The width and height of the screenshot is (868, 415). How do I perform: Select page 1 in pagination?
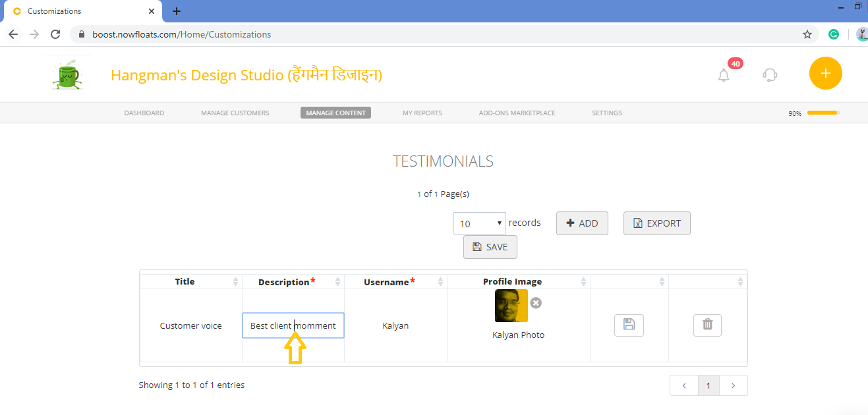[709, 385]
